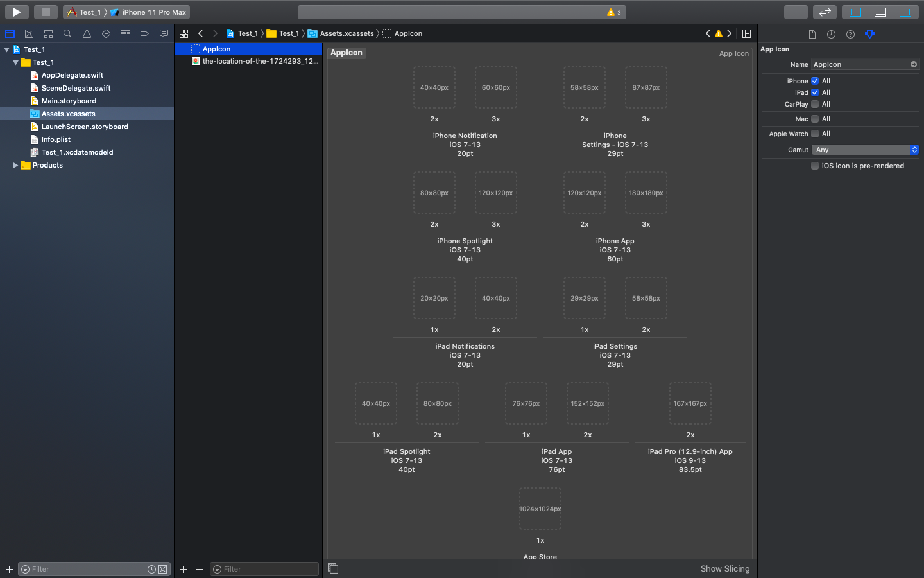Image resolution: width=924 pixels, height=578 pixels.
Task: Open the Report navigator speech bubble
Action: point(164,33)
